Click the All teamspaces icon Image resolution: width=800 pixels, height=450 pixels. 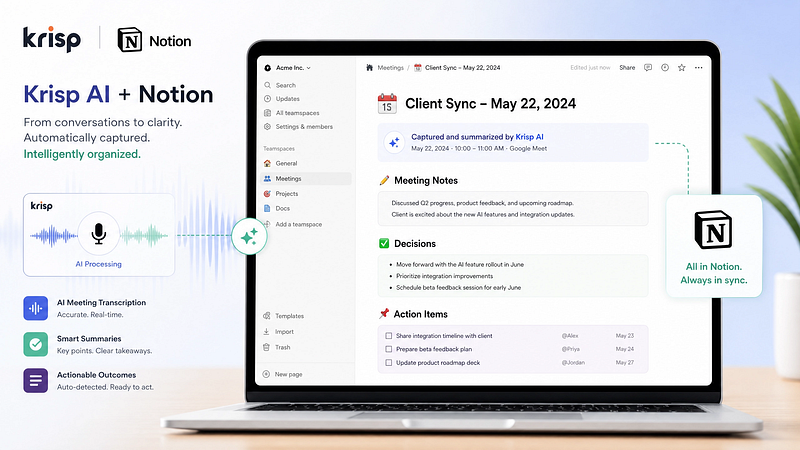[x=267, y=113]
